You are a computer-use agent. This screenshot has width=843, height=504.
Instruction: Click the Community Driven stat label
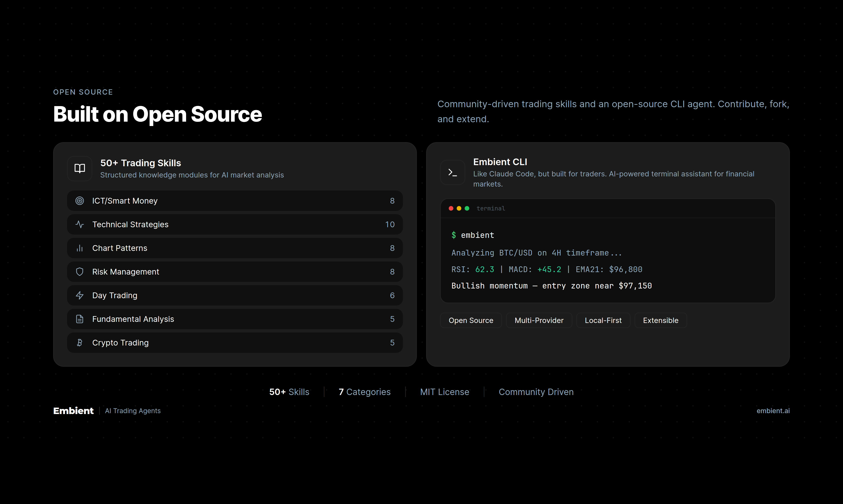pos(536,392)
